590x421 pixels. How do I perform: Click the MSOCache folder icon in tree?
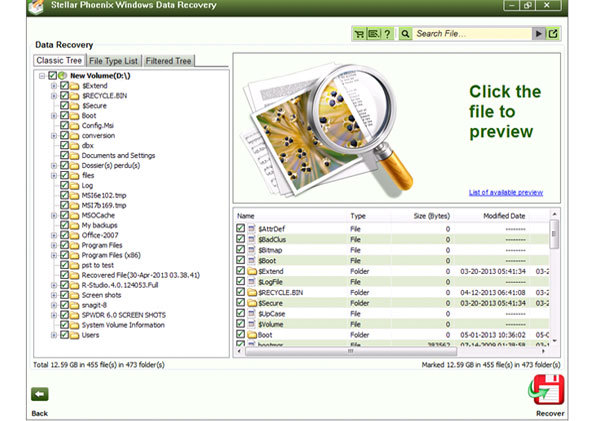coord(75,215)
